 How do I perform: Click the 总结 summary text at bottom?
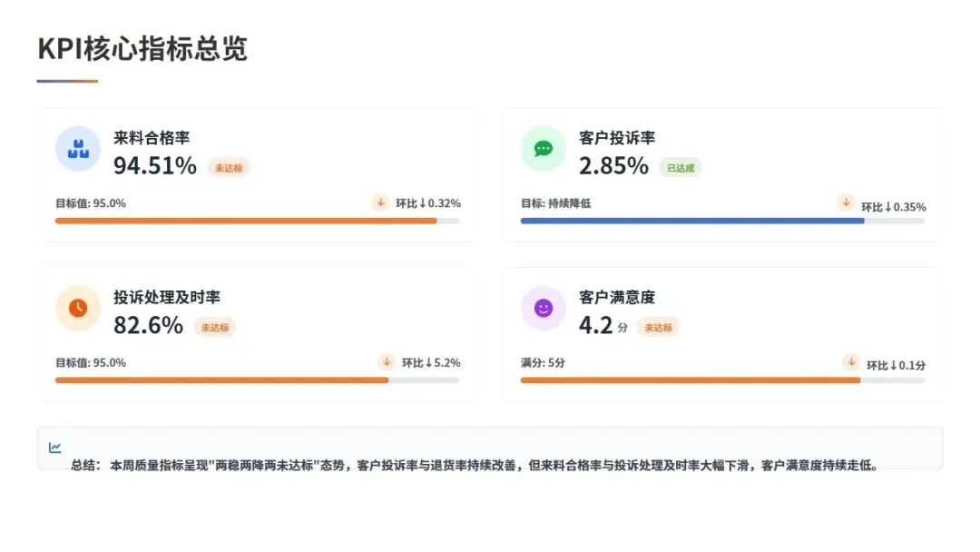(475, 465)
